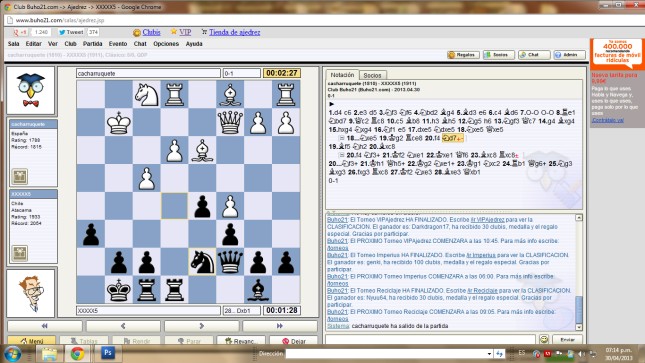The width and height of the screenshot is (645, 363).
Task: Click the board icon in cacharruquete's profile panel
Action: tap(19, 176)
